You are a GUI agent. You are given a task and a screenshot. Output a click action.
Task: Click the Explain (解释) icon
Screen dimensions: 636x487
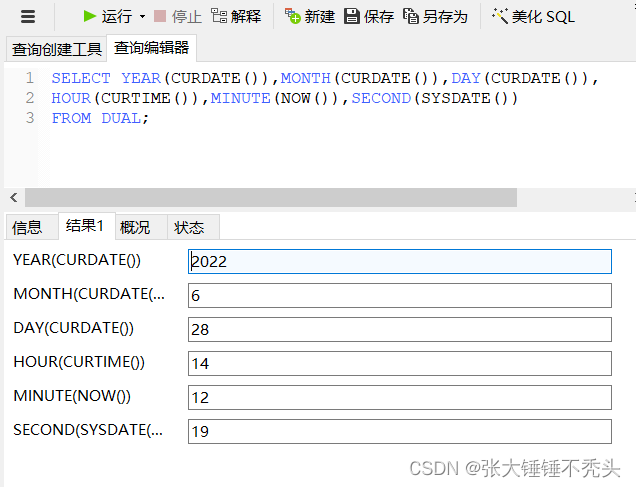219,16
